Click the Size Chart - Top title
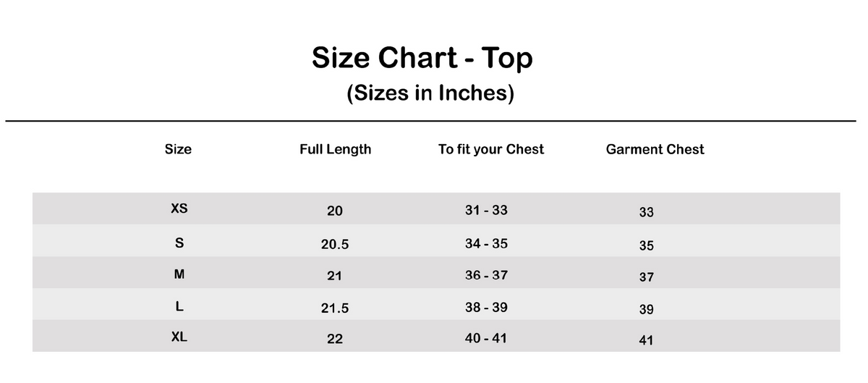This screenshot has height=383, width=868. (x=422, y=58)
